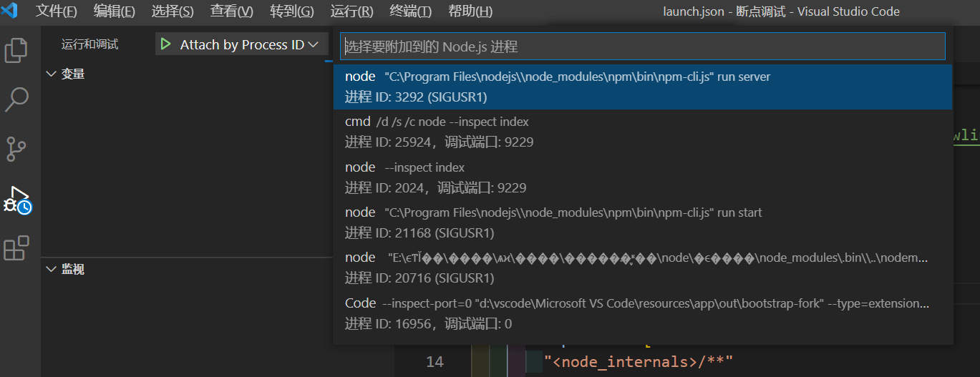980x377 pixels.
Task: Open the 选择(S) menu
Action: [173, 11]
